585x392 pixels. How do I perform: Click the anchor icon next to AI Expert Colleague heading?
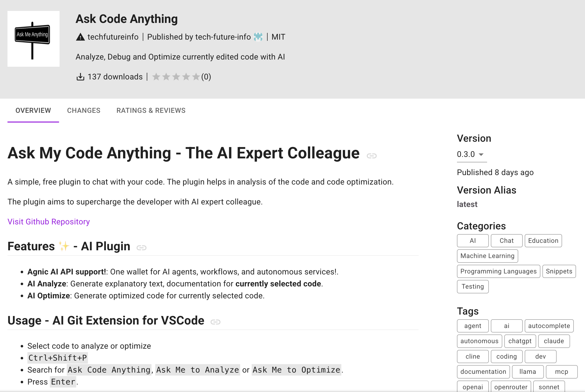pyautogui.click(x=372, y=155)
